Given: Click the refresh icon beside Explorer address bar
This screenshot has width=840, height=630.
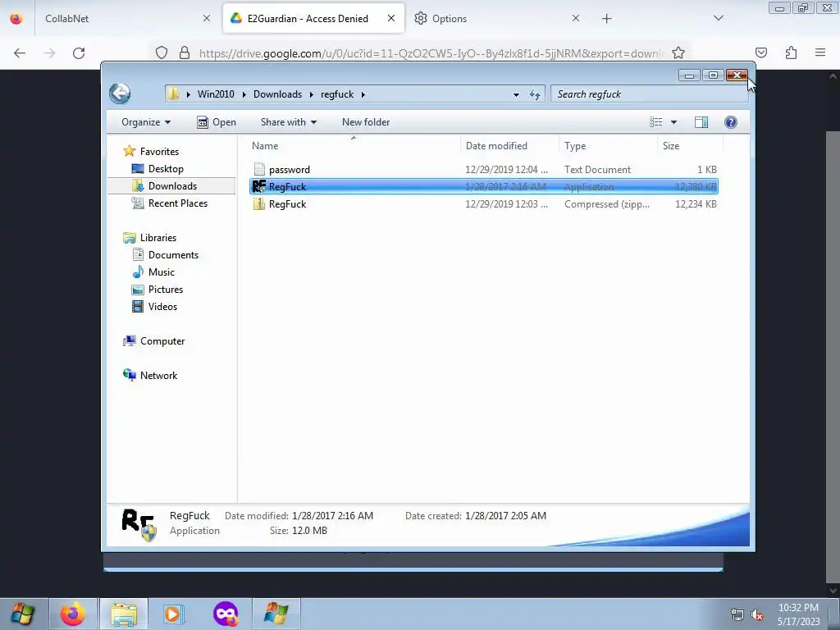Looking at the screenshot, I should coord(535,94).
